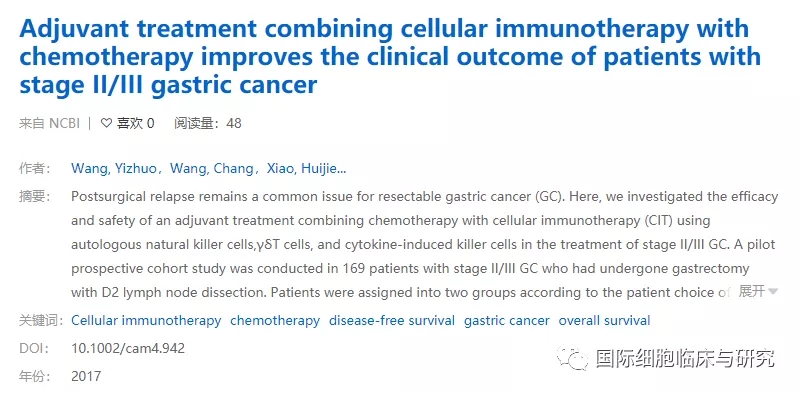Click the 国际细胞临床与研究 account name
The height and width of the screenshot is (393, 800).
click(685, 358)
